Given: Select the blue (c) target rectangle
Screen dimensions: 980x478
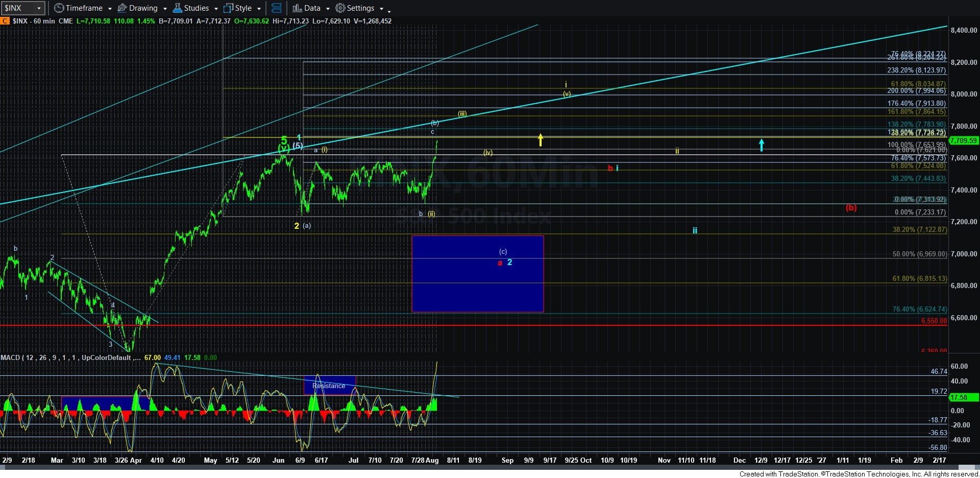Looking at the screenshot, I should pyautogui.click(x=478, y=274).
